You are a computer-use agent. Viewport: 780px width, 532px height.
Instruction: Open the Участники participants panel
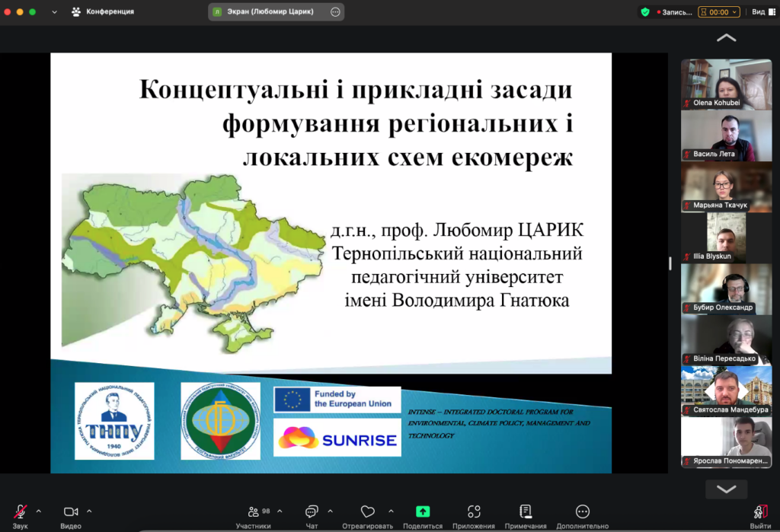[x=253, y=512]
